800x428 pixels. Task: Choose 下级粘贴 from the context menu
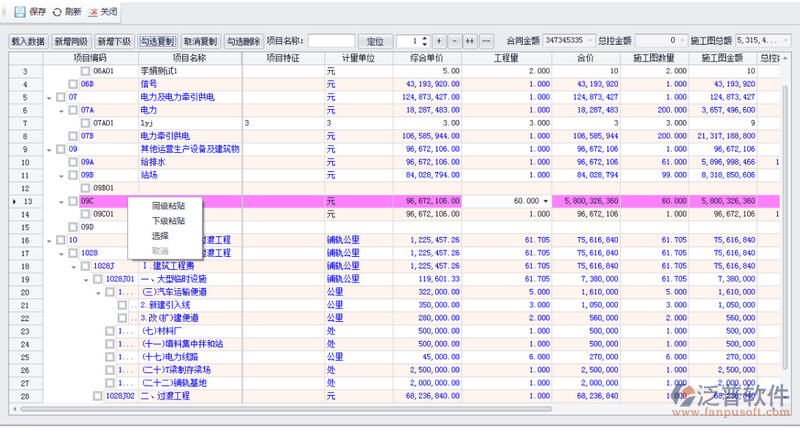[x=168, y=220]
